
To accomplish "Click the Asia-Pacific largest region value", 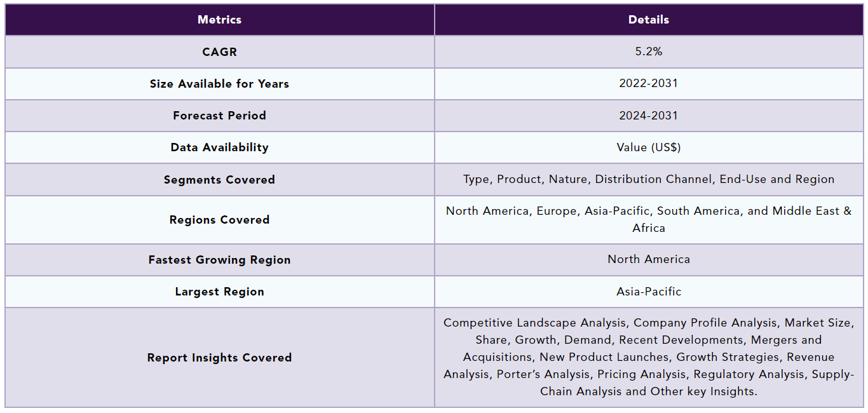I will (x=648, y=292).
